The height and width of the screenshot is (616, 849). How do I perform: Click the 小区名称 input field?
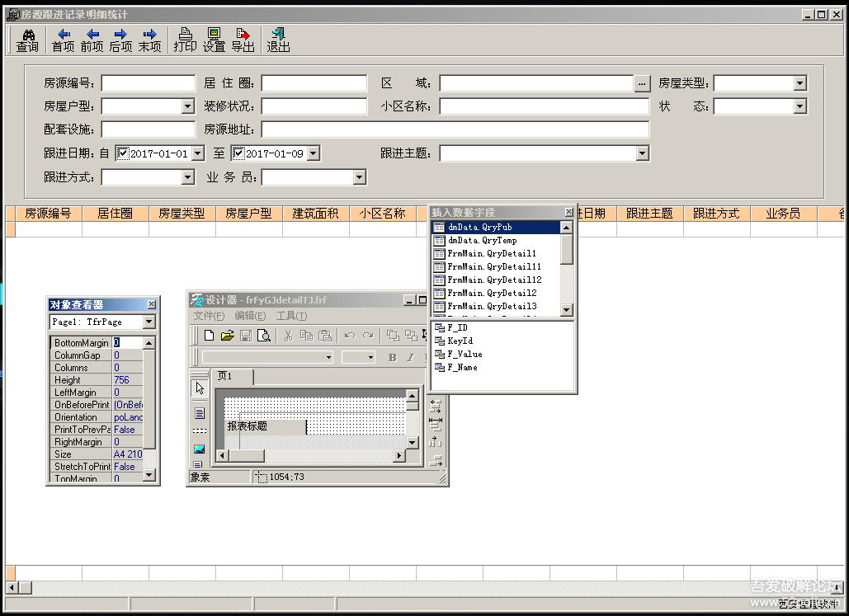(x=545, y=106)
